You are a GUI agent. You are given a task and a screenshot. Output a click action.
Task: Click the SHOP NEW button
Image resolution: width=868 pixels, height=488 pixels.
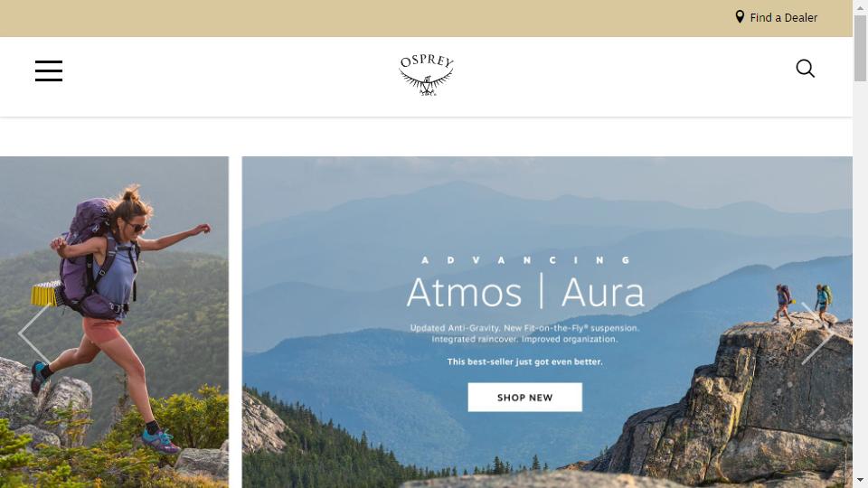[524, 398]
